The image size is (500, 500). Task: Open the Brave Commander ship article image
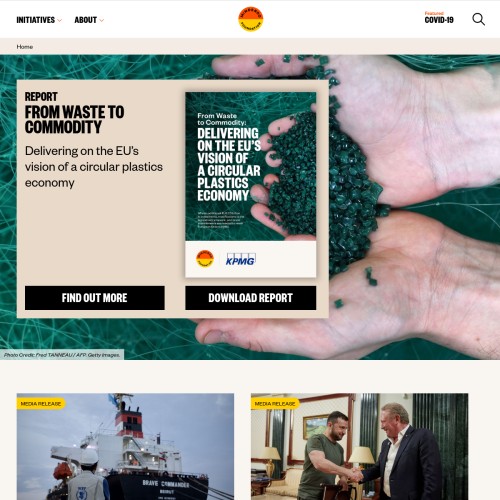(x=125, y=447)
